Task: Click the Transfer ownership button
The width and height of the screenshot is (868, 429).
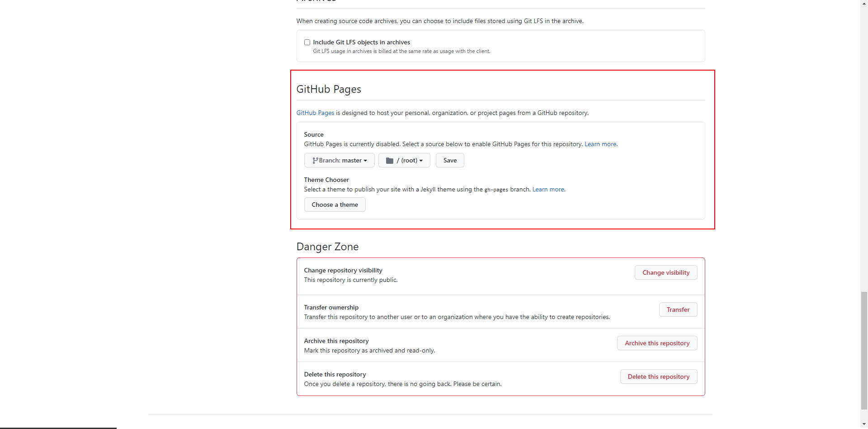Action: pos(678,310)
